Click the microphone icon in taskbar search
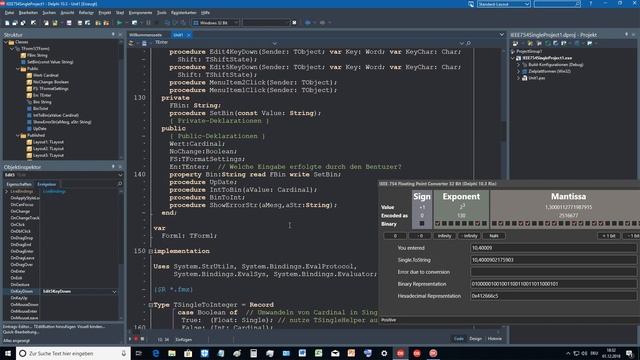 click(124, 353)
